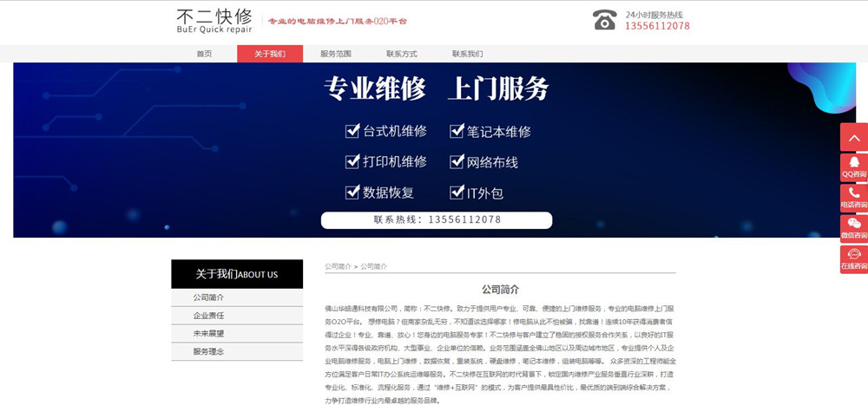This screenshot has width=868, height=405.
Task: Click 服务理念 in the sidebar
Action: coord(208,351)
